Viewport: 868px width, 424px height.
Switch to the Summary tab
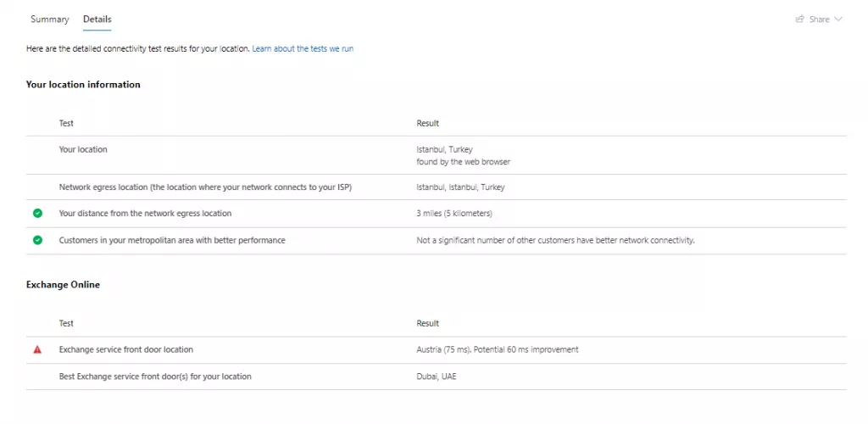49,20
